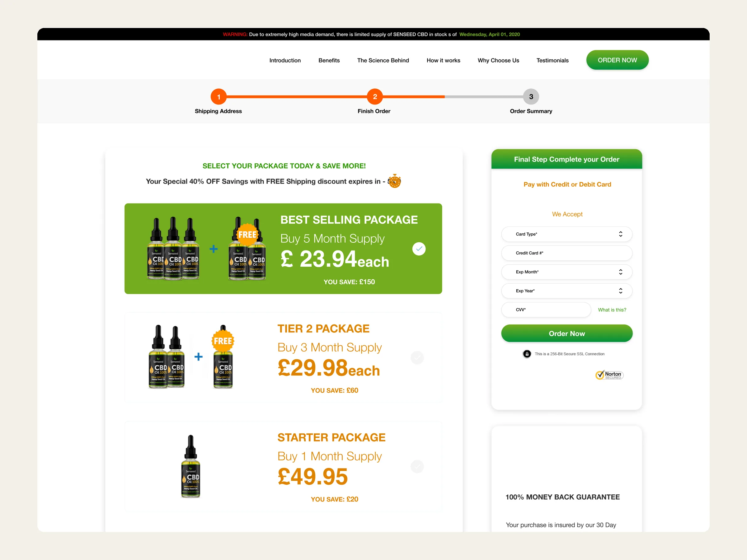Image resolution: width=747 pixels, height=560 pixels.
Task: Click the FREE badge on 5 Month package
Action: (247, 234)
